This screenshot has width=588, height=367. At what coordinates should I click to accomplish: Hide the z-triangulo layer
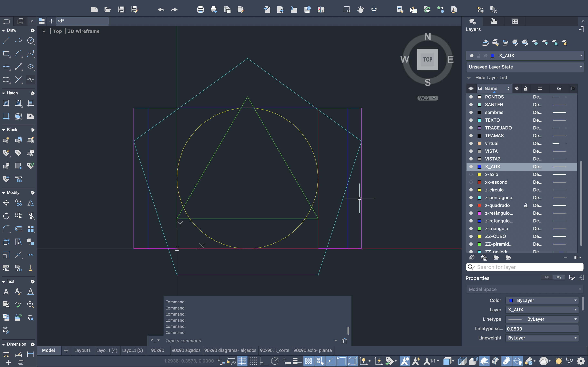point(471,229)
